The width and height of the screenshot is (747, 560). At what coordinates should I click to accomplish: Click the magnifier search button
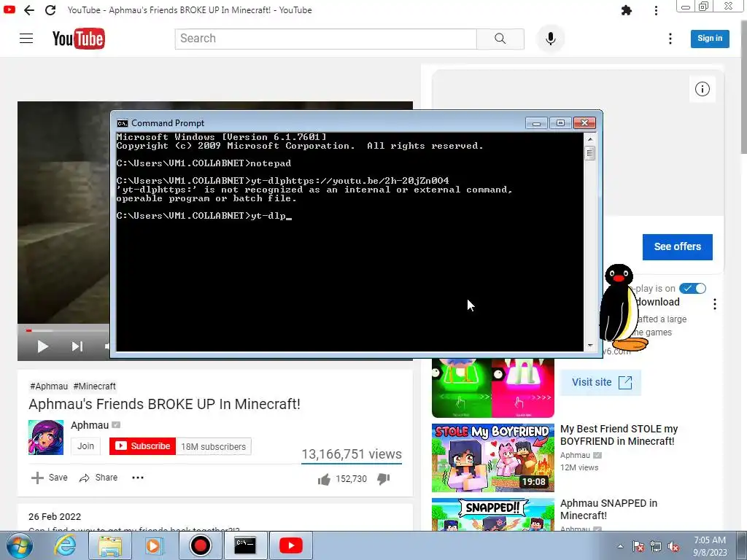(x=500, y=39)
